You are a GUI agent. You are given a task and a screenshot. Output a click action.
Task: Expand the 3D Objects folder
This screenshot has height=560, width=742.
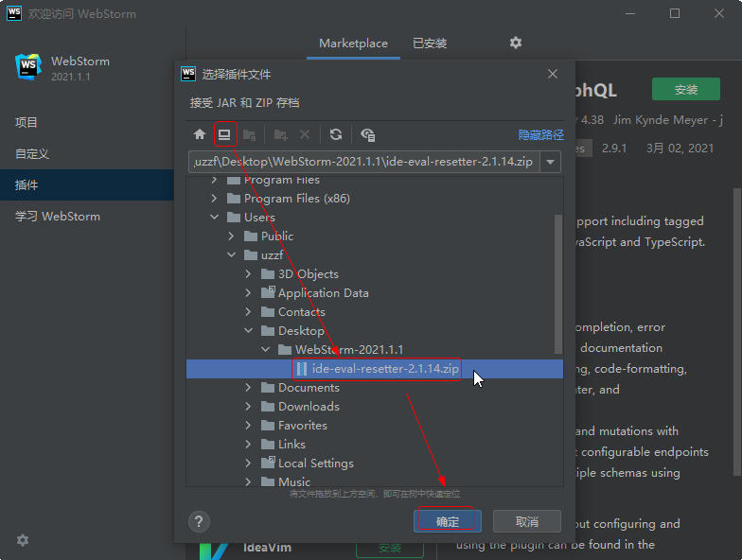coord(248,274)
